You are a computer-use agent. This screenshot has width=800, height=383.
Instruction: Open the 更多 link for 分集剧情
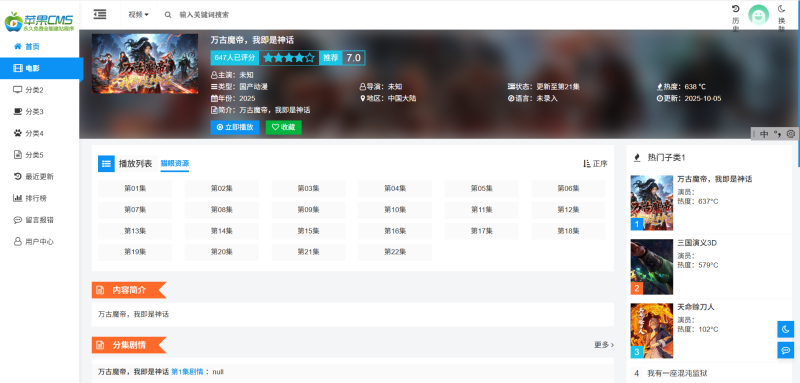pyautogui.click(x=604, y=345)
